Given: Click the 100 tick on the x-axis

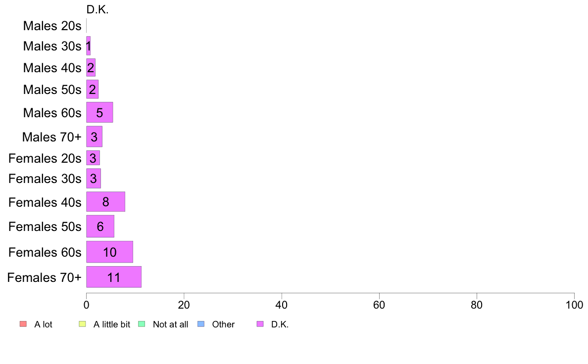Looking at the screenshot, I should click(574, 305).
